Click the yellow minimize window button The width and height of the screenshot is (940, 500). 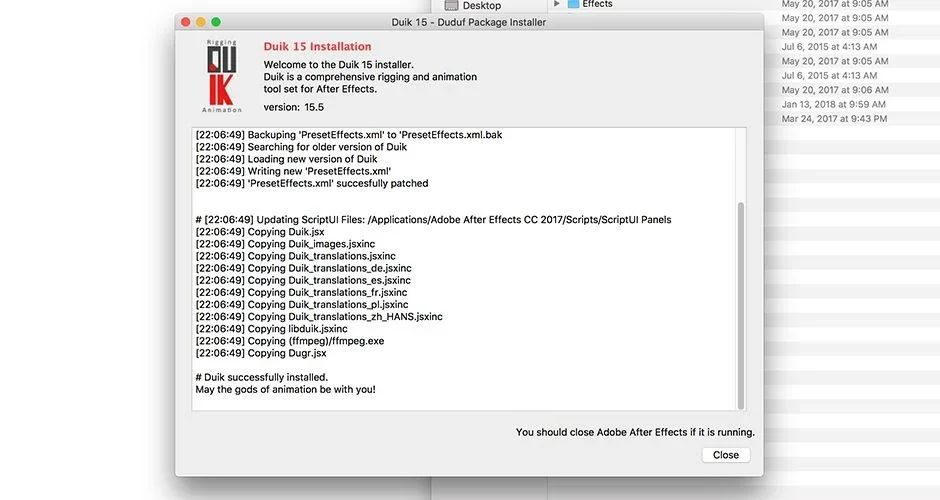click(201, 22)
